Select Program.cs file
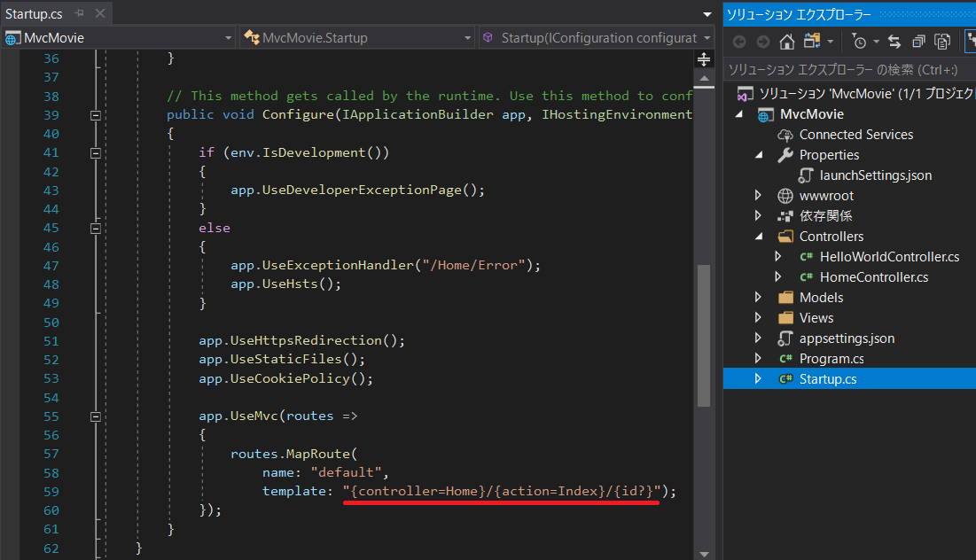 click(x=832, y=359)
